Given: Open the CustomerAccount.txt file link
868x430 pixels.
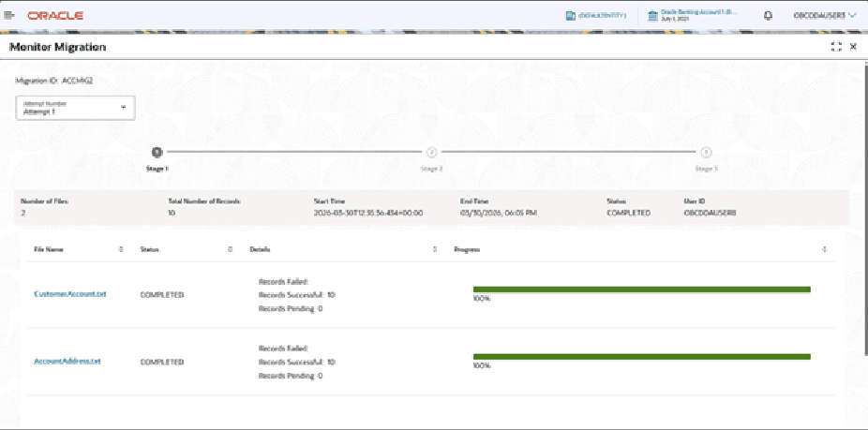Looking at the screenshot, I should 69,294.
